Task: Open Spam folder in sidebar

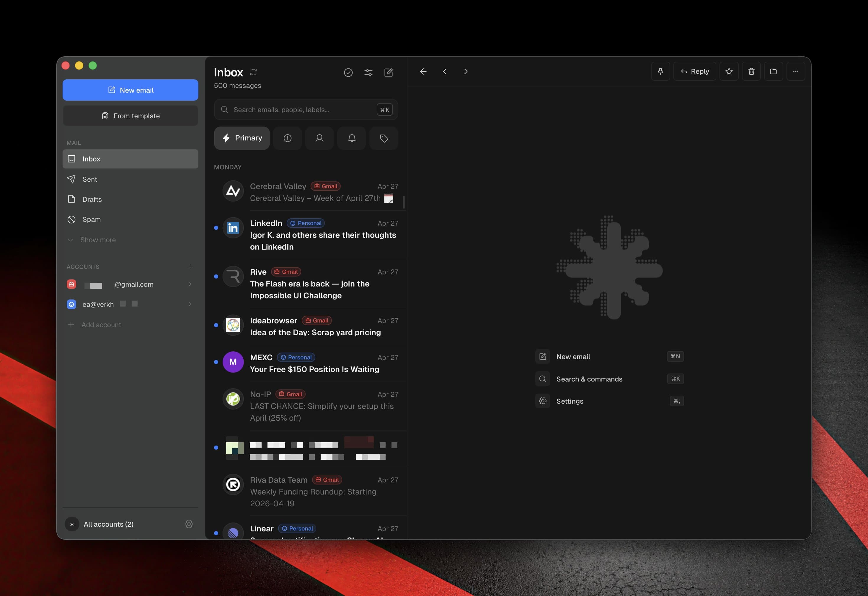Action: click(130, 220)
